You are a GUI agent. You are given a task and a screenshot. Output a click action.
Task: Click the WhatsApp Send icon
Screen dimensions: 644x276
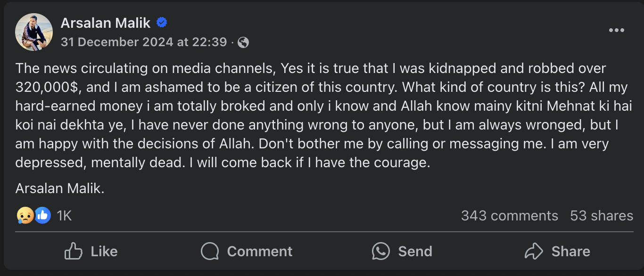pos(380,251)
